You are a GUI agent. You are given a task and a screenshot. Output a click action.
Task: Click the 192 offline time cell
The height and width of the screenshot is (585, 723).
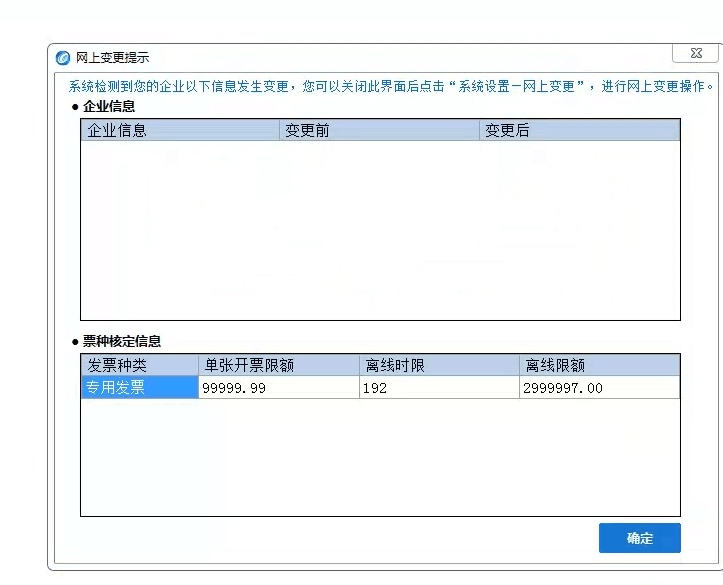click(x=439, y=387)
